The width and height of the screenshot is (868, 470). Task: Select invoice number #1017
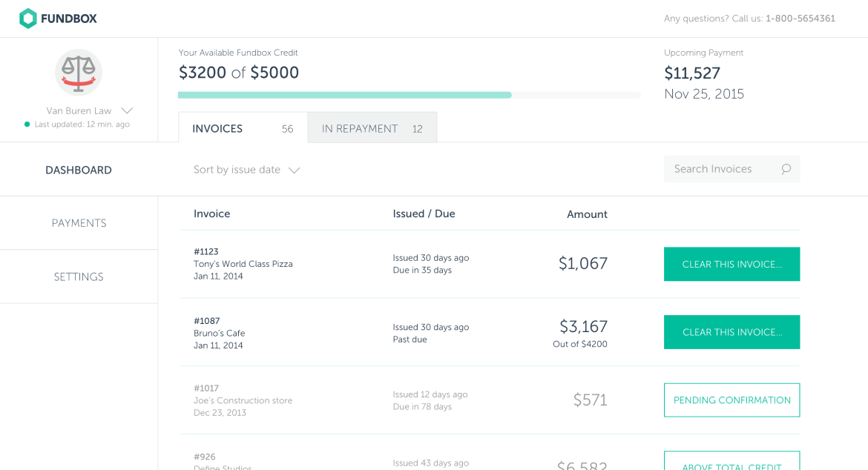206,388
